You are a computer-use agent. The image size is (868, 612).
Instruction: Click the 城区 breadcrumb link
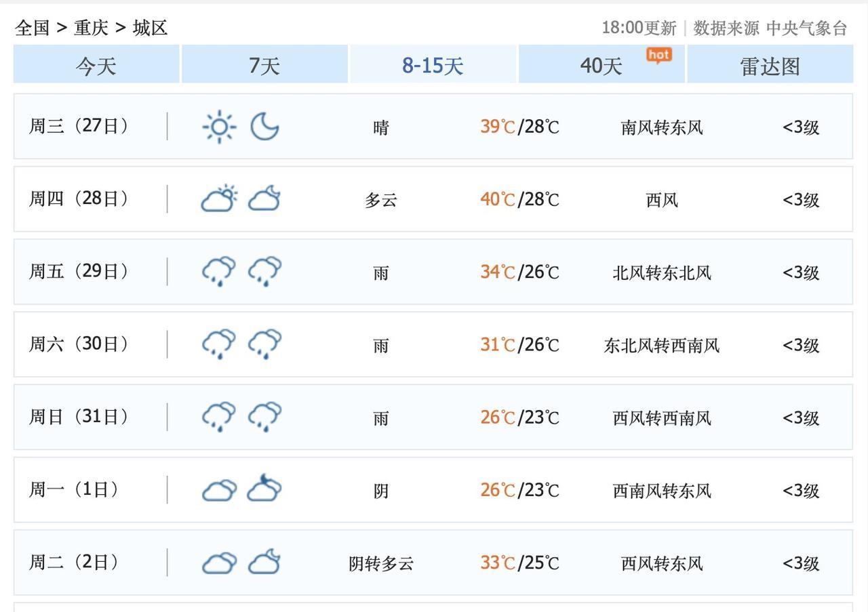coord(150,28)
